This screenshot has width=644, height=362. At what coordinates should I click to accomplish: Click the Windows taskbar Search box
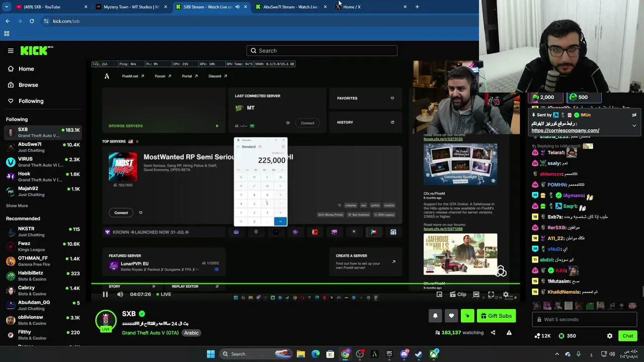(x=257, y=354)
